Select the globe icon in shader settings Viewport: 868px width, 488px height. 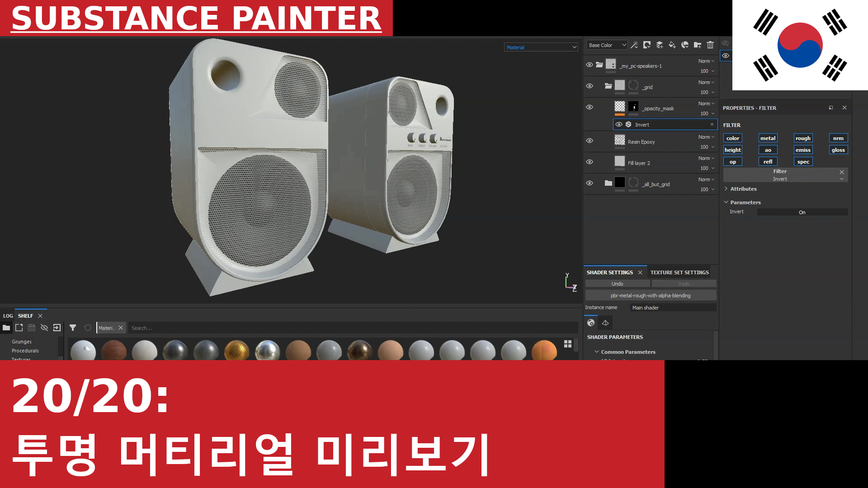pos(591,323)
